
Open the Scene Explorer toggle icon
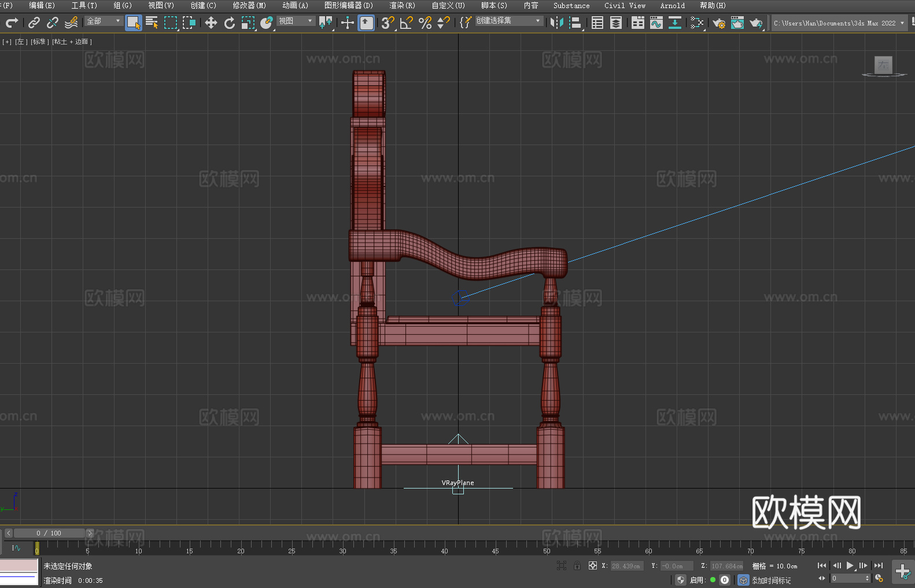597,23
